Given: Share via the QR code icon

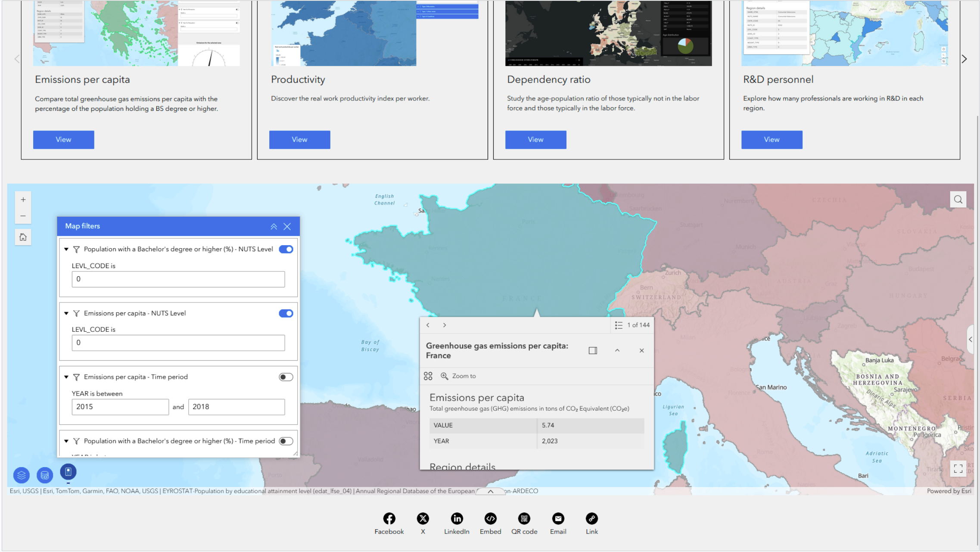Looking at the screenshot, I should (x=524, y=518).
